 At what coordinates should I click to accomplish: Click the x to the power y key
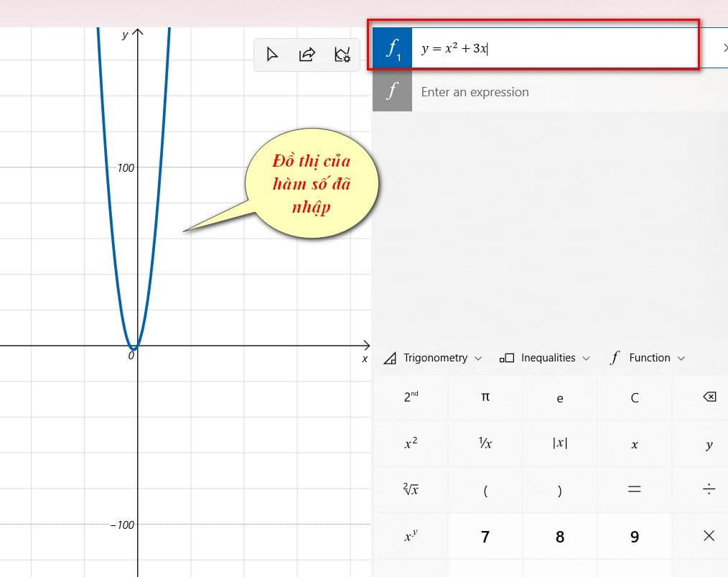[x=411, y=536]
